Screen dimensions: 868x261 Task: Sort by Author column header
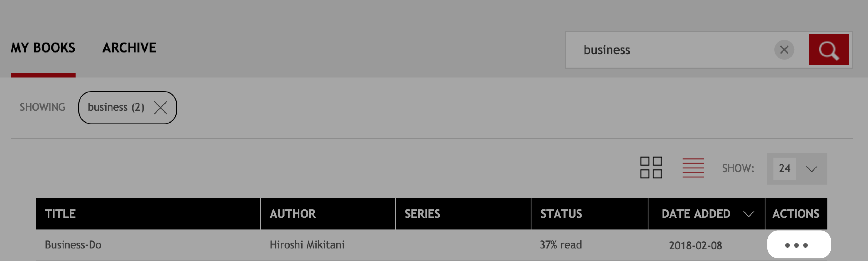[x=292, y=214]
